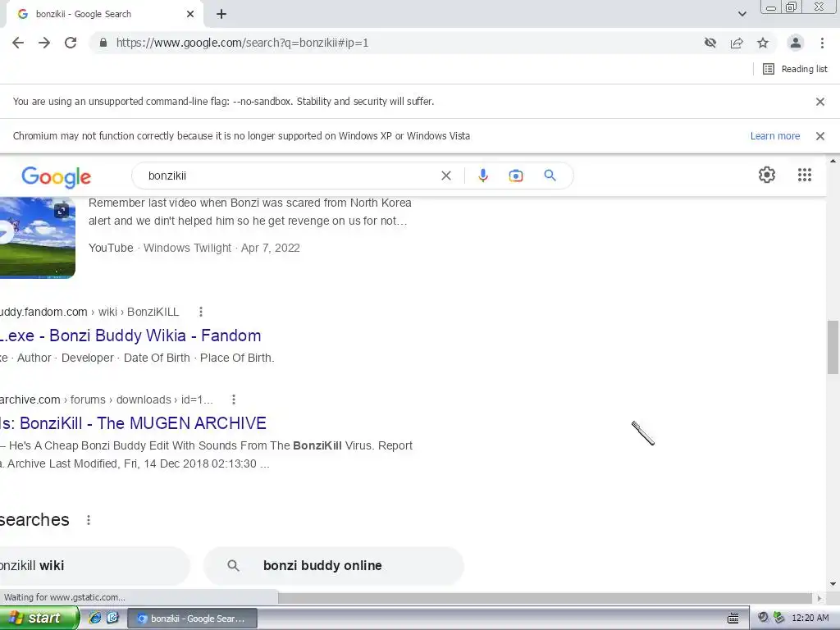Open the Windows start menu
The width and height of the screenshot is (840, 630).
[x=39, y=619]
